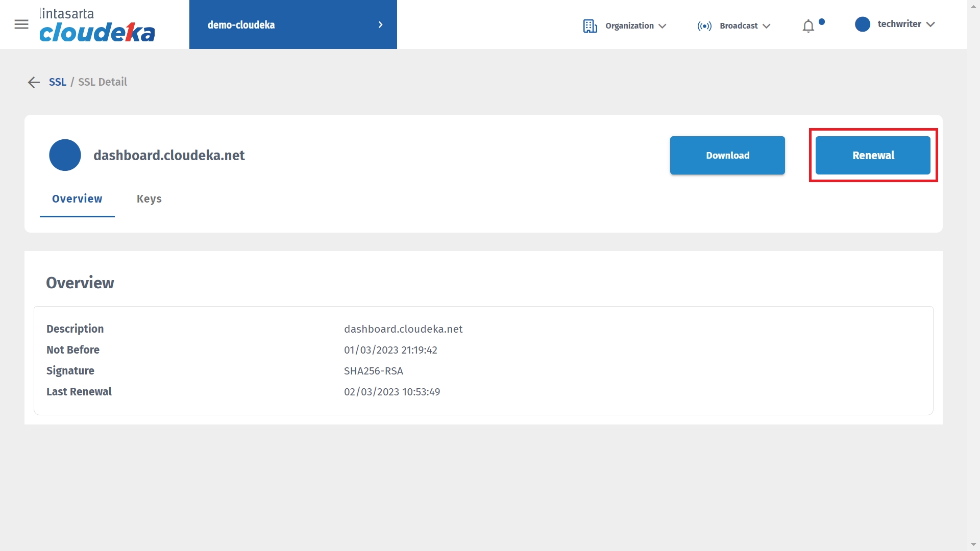Open the demo-cloudeka project selector chevron

(x=380, y=24)
